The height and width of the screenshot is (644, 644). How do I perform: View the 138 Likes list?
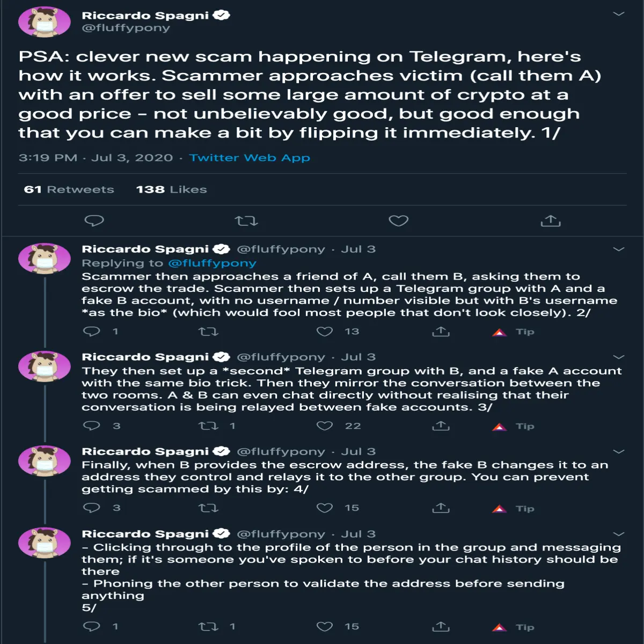coord(171,189)
